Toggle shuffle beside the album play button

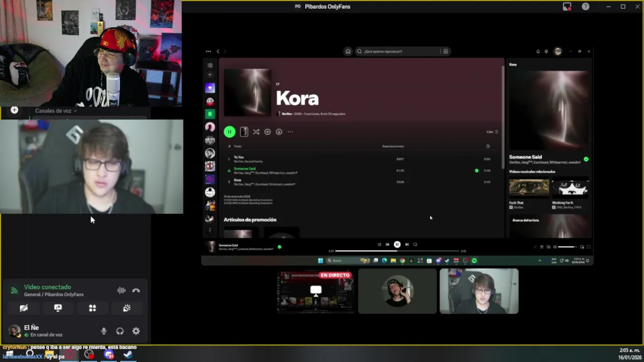pyautogui.click(x=256, y=132)
